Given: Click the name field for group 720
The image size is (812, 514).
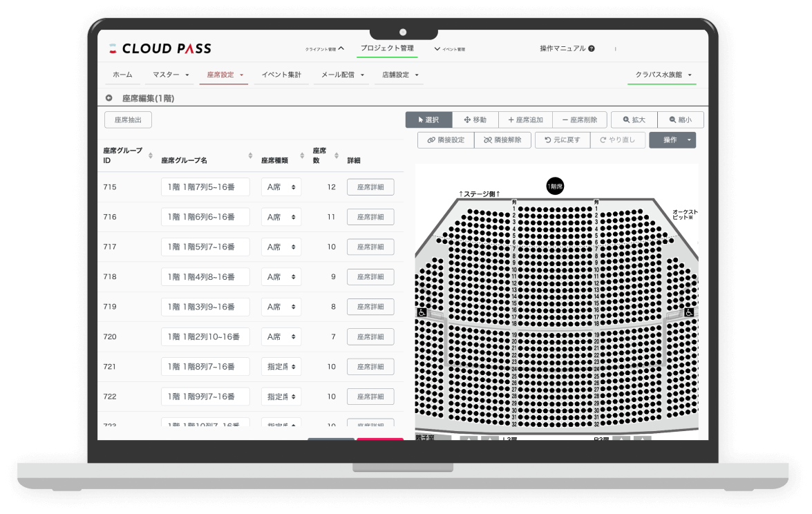Looking at the screenshot, I should (x=205, y=337).
